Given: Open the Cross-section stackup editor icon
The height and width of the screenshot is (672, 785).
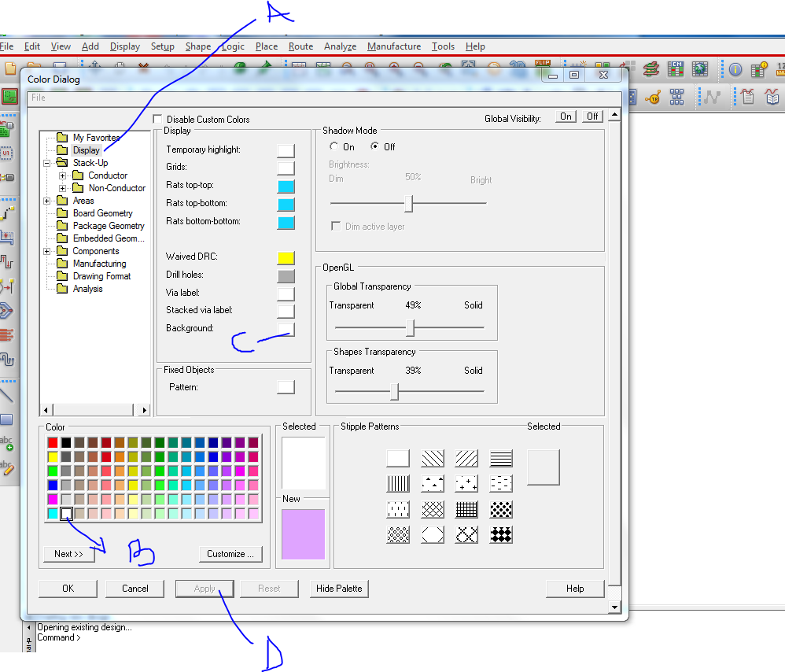Looking at the screenshot, I should (x=651, y=69).
